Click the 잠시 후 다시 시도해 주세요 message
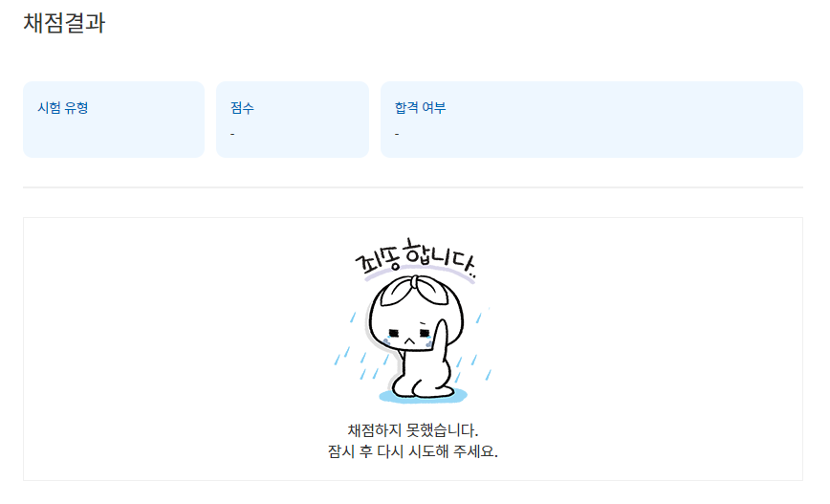The height and width of the screenshot is (504, 830). (413, 451)
